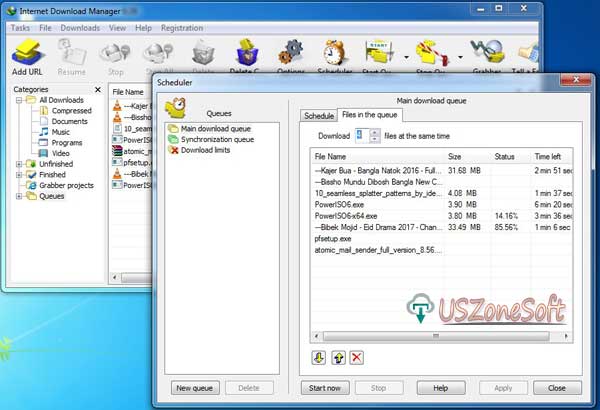
Task: Open Options gear toolbar icon
Action: click(291, 56)
